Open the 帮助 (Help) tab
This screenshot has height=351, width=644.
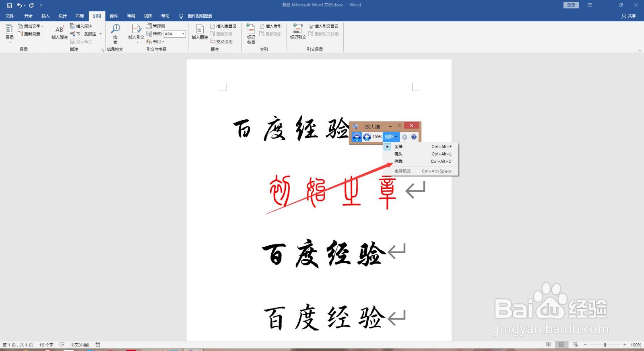(165, 16)
